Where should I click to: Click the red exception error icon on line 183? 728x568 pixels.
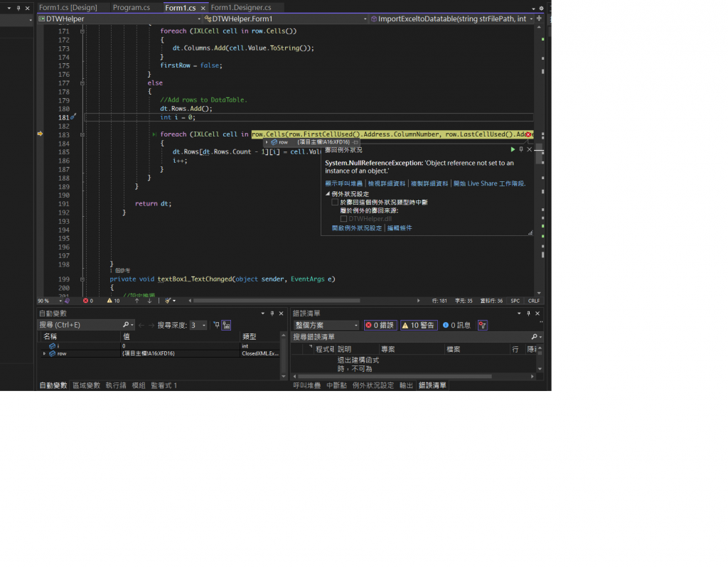tap(528, 134)
